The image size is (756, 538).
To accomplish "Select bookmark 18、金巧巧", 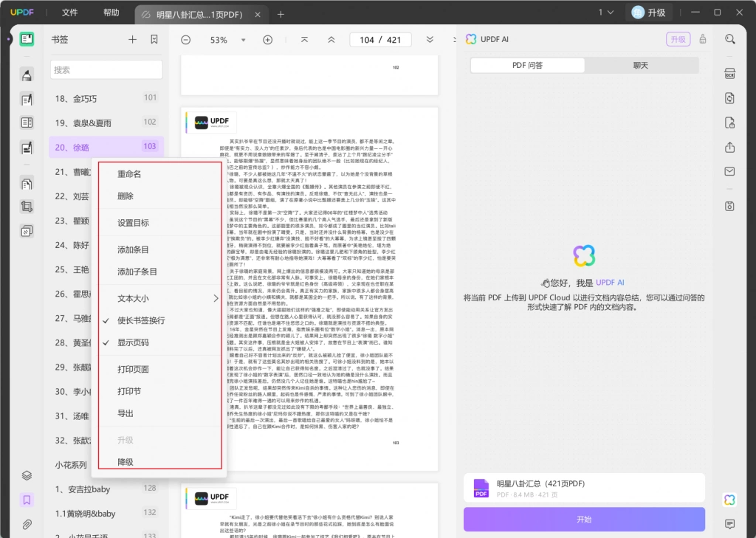I will (x=106, y=98).
